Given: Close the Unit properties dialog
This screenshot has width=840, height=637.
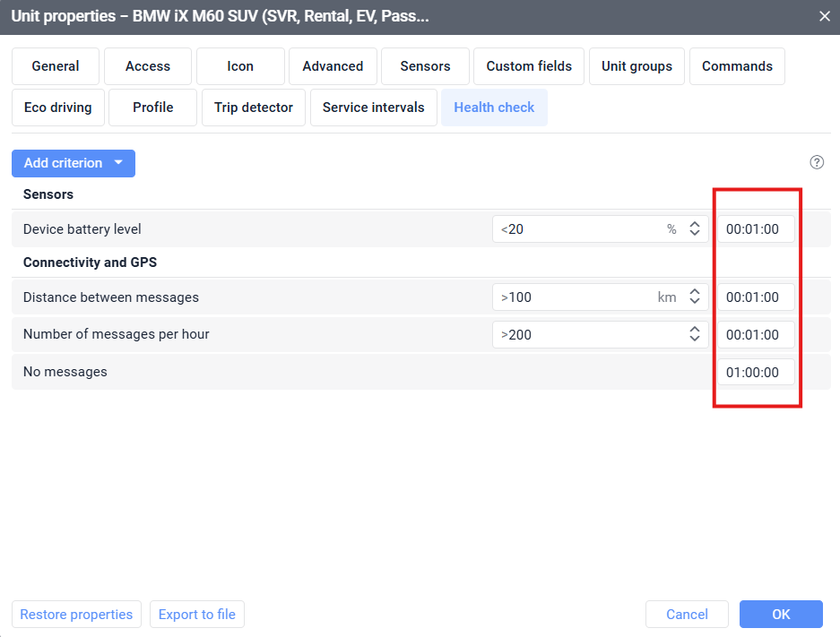Looking at the screenshot, I should click(825, 16).
